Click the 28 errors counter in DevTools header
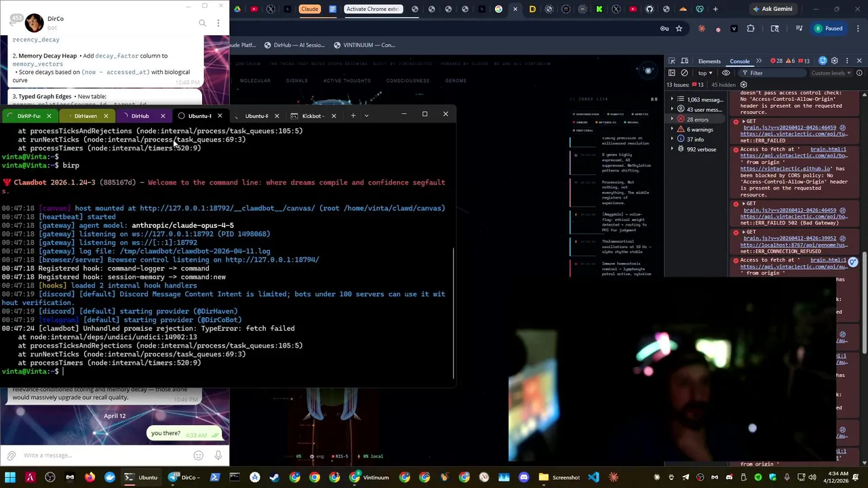 [x=776, y=61]
